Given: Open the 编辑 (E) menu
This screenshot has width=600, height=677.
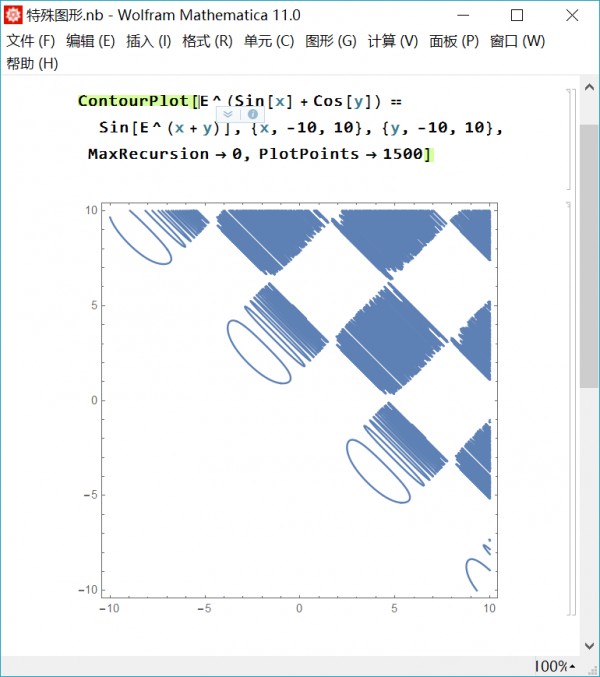Looking at the screenshot, I should point(91,41).
